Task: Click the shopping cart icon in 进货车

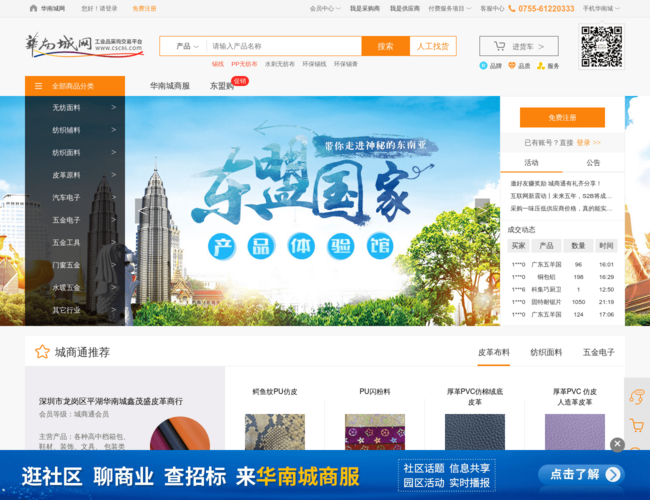Action: [x=500, y=46]
